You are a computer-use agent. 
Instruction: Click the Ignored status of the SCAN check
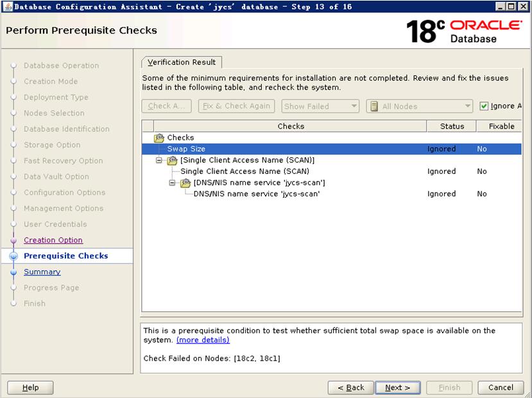tap(442, 171)
